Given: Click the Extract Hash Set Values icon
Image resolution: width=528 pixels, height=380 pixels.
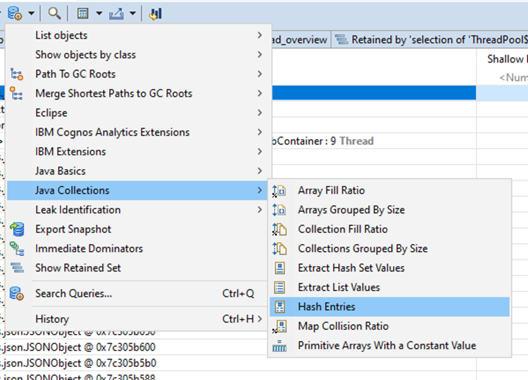Looking at the screenshot, I should 280,268.
